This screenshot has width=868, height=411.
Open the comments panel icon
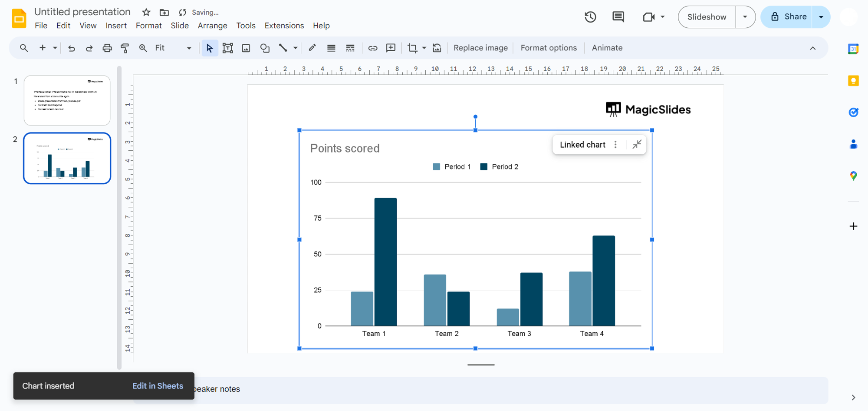(x=618, y=17)
